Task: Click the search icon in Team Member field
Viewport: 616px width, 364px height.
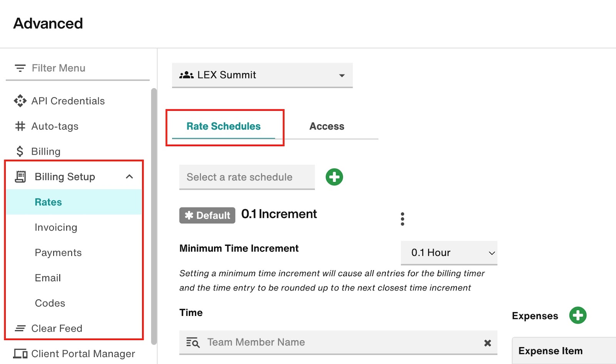Action: click(192, 342)
